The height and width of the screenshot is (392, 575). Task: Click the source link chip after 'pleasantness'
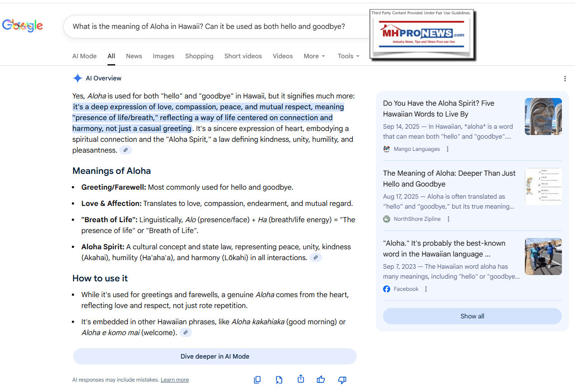pos(126,150)
